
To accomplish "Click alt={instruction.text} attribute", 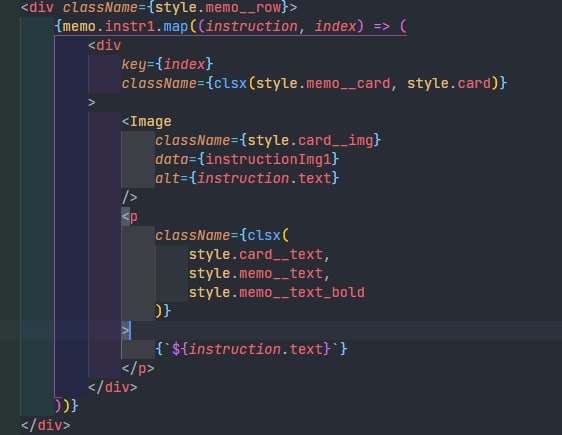I will pos(247,178).
